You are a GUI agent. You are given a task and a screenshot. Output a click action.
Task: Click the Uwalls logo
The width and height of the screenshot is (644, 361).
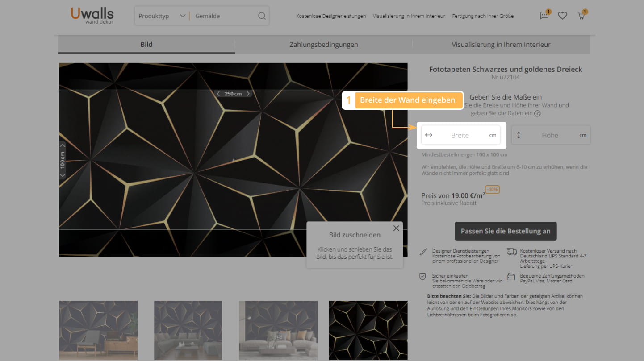92,15
